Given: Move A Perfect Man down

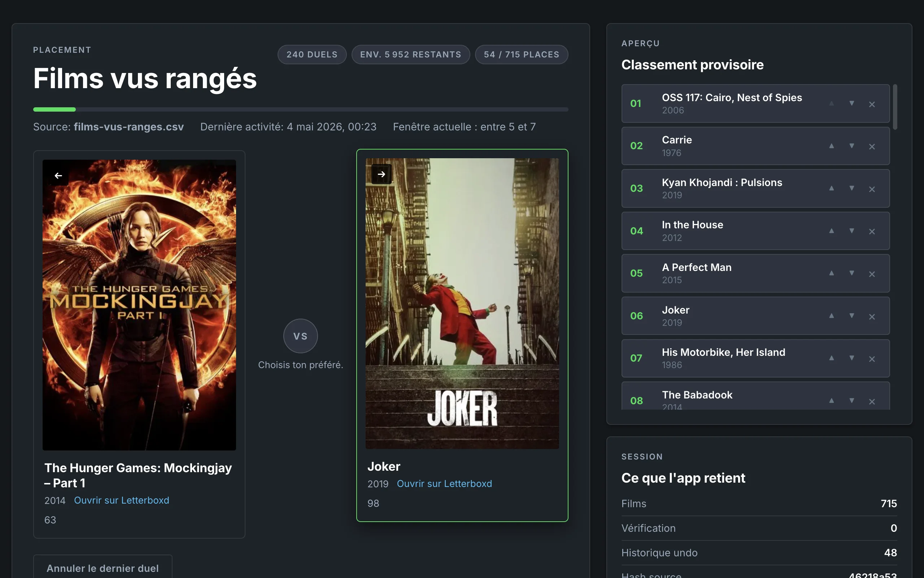Looking at the screenshot, I should [851, 273].
